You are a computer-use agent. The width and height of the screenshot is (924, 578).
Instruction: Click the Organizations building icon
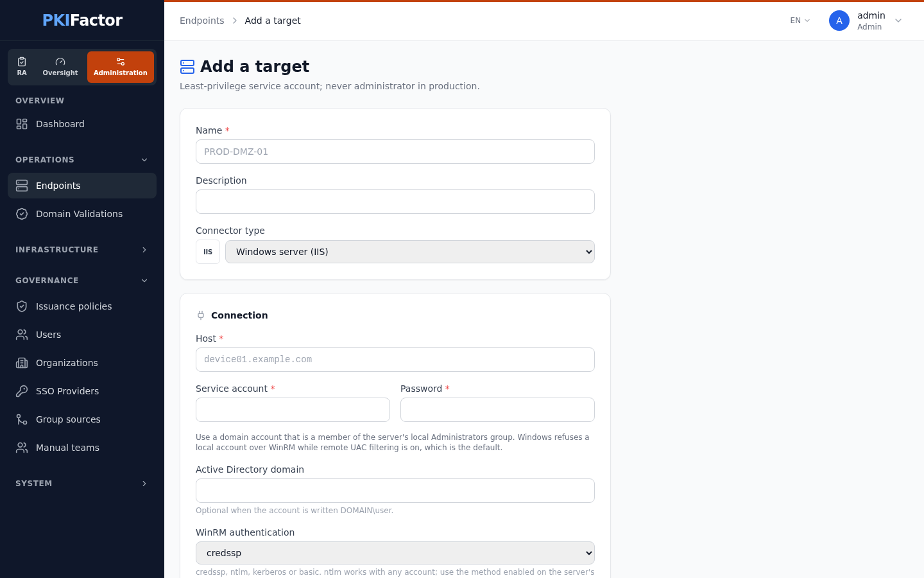click(22, 363)
